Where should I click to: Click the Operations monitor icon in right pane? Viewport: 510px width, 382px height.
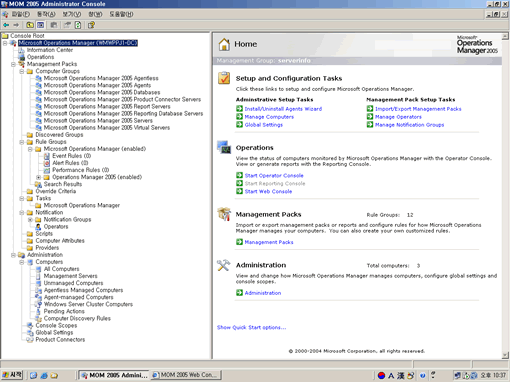pyautogui.click(x=224, y=147)
